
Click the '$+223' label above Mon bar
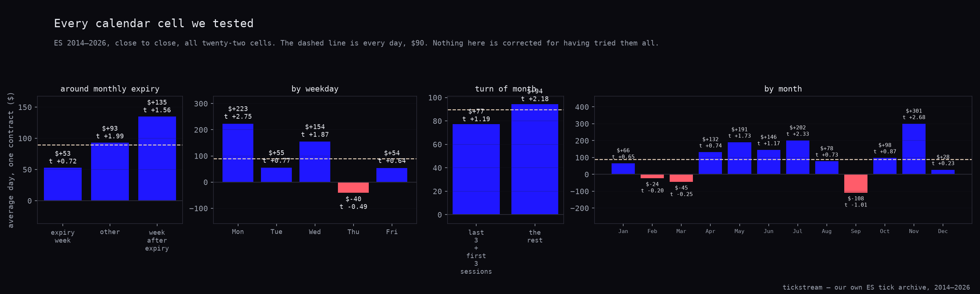pyautogui.click(x=238, y=109)
